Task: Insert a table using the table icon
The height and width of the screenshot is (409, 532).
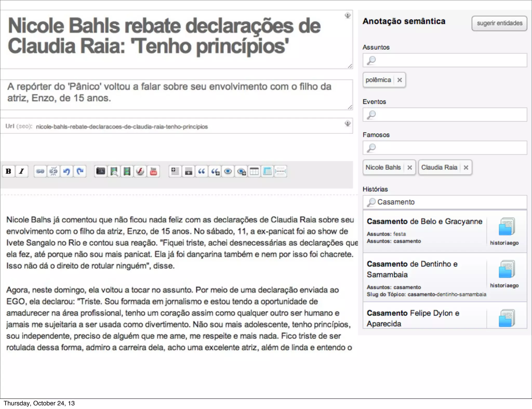Action: coord(254,171)
